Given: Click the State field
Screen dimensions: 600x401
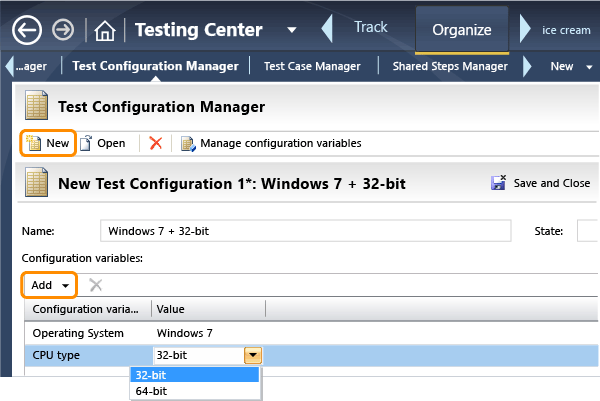Looking at the screenshot, I should tap(588, 231).
